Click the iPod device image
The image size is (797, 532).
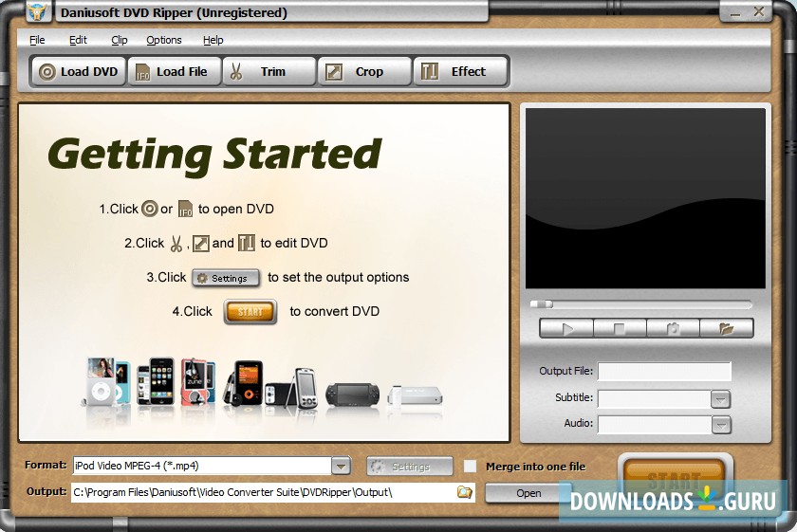tap(106, 382)
